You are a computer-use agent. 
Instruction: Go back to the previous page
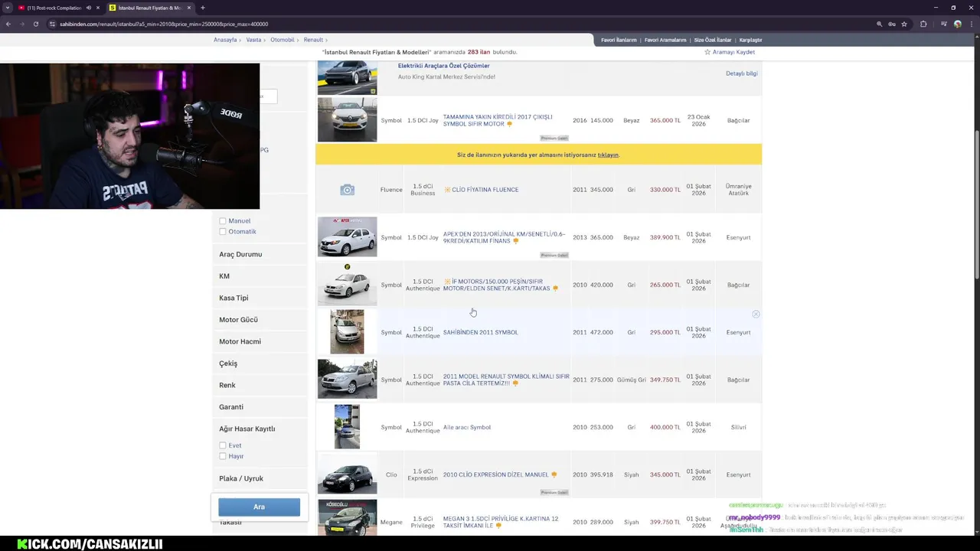coord(8,24)
